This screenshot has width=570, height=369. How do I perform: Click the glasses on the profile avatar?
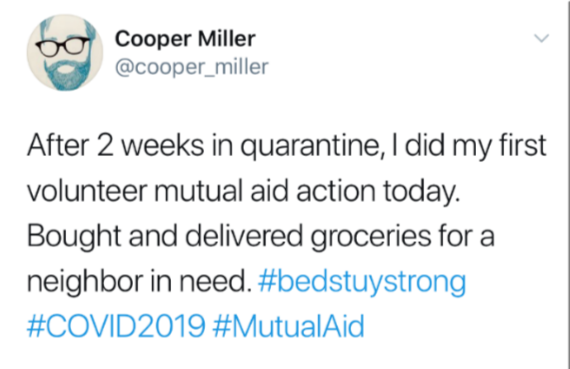[x=63, y=46]
